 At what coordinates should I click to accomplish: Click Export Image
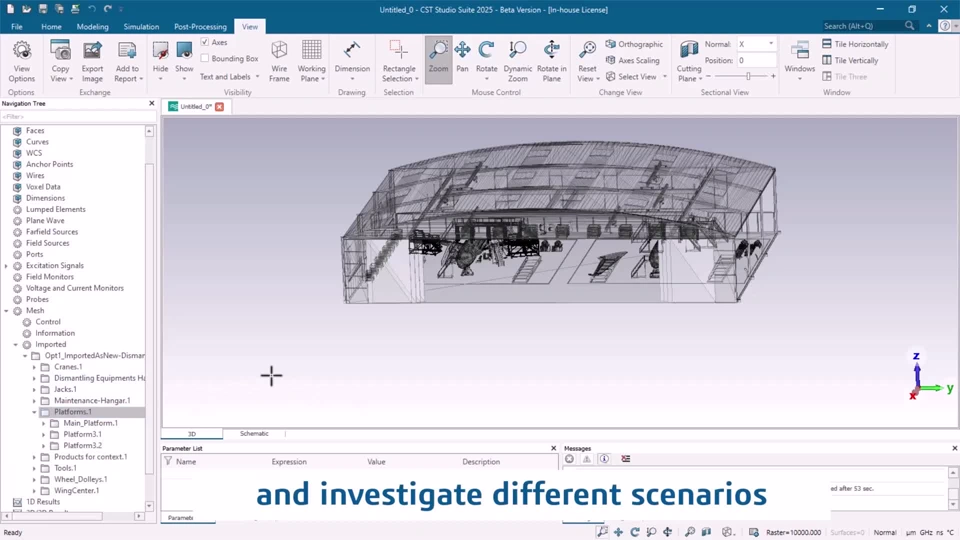(x=92, y=61)
